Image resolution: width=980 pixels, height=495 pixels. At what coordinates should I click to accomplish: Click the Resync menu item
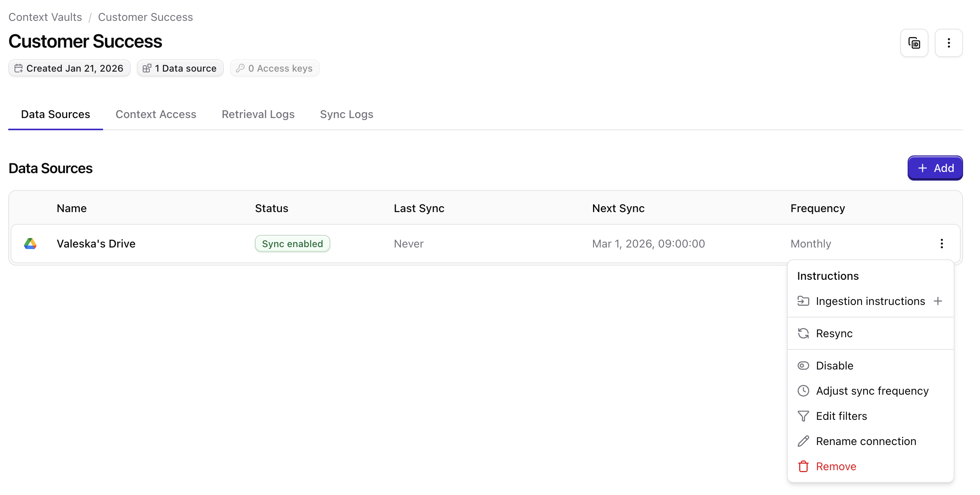point(834,333)
